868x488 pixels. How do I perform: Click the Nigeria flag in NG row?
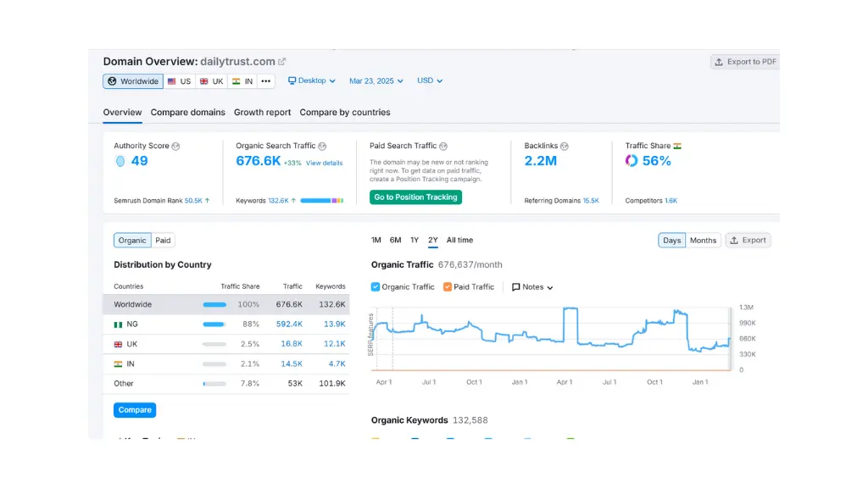(x=118, y=324)
